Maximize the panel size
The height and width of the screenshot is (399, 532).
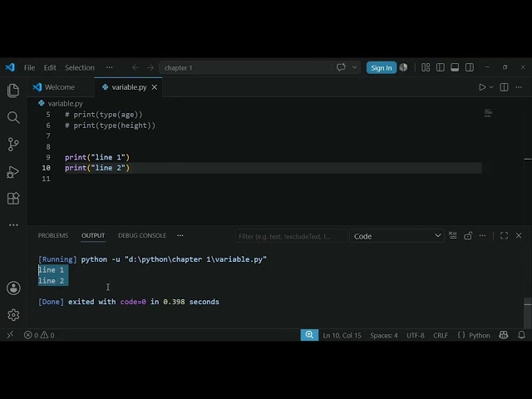click(504, 235)
